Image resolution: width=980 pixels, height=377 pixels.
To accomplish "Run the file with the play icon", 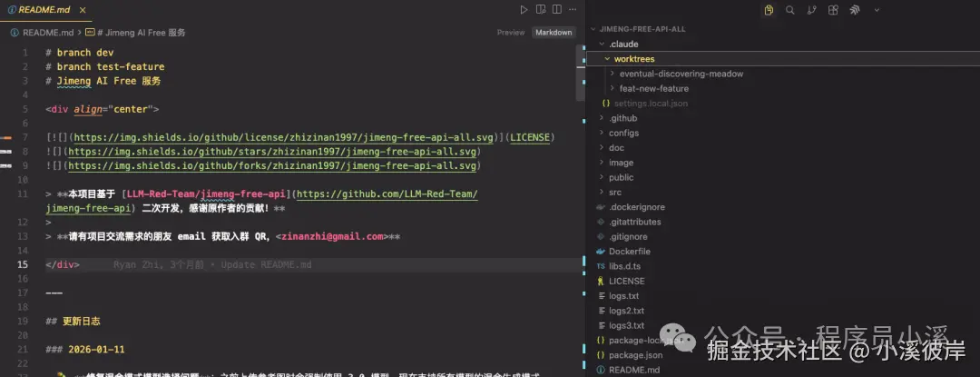I will coord(524,10).
